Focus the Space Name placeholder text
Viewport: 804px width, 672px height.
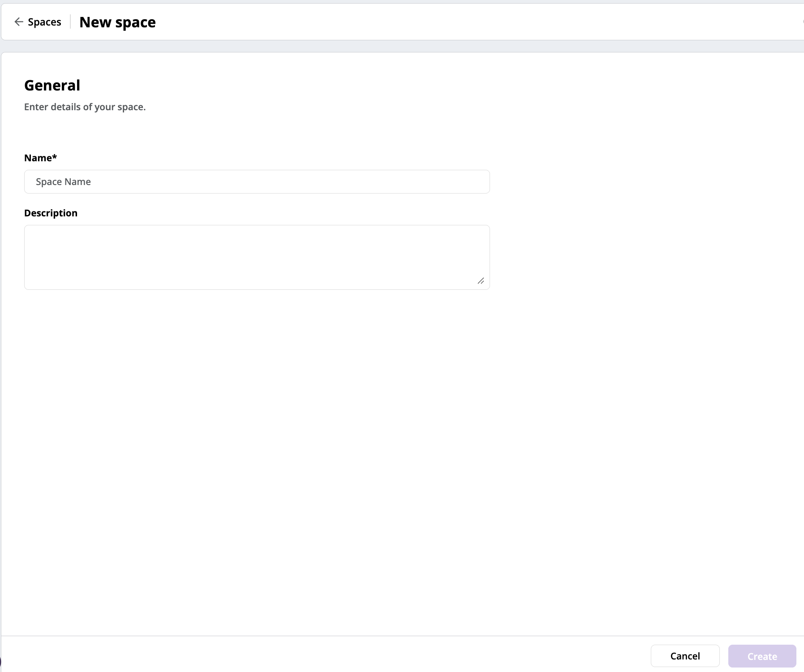coord(63,181)
